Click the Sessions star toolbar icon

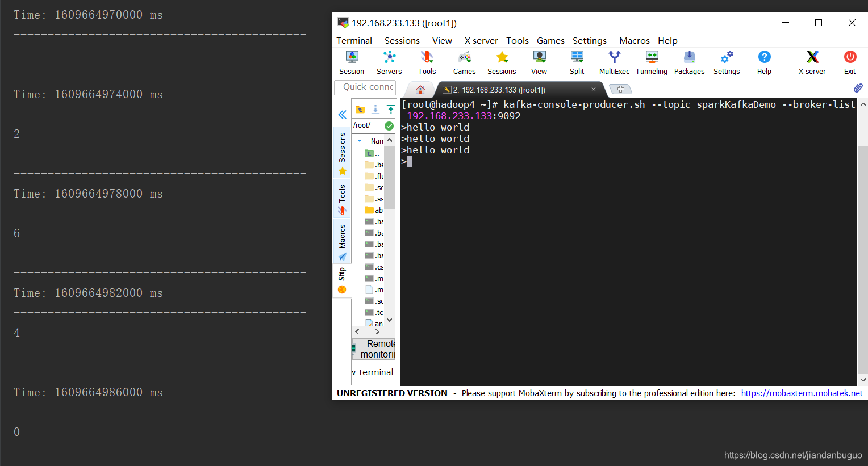[502, 57]
